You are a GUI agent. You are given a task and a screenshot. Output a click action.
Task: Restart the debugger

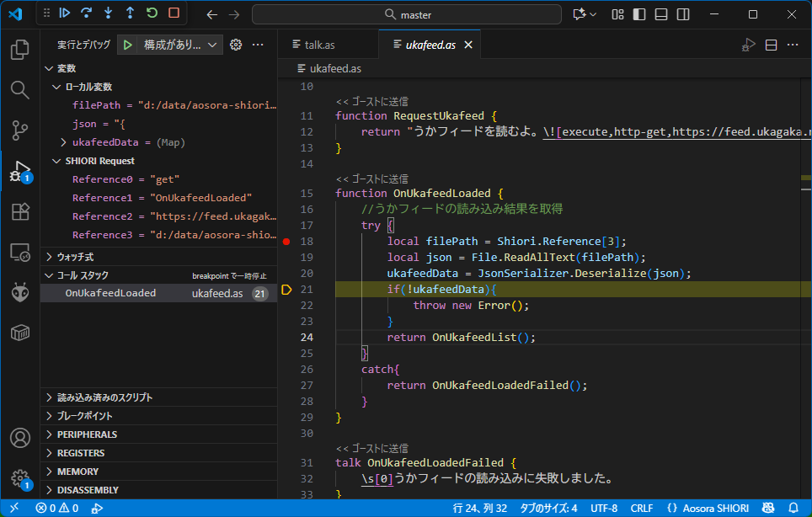[x=152, y=13]
